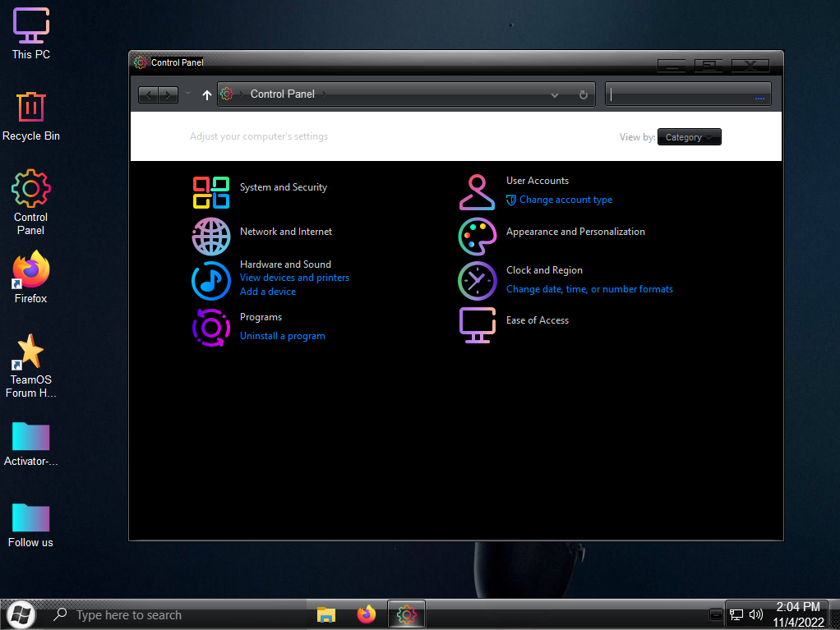Navigate up one level with the up arrow
The width and height of the screenshot is (840, 630).
pyautogui.click(x=207, y=94)
